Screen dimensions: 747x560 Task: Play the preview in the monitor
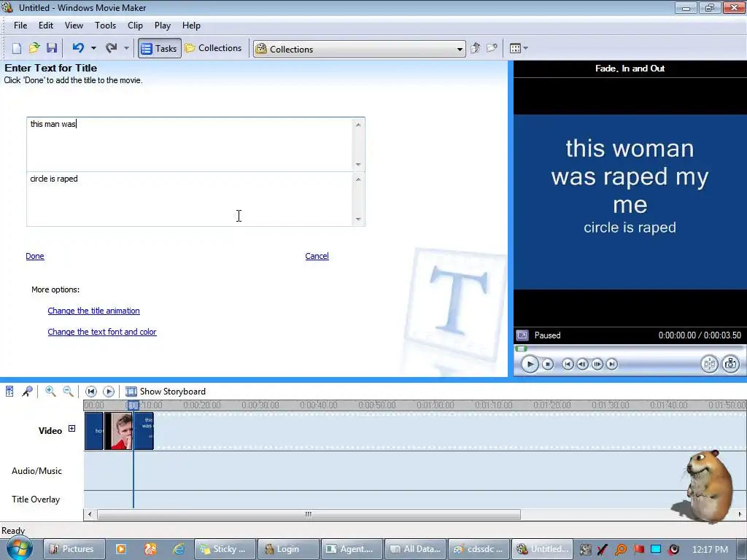(530, 365)
